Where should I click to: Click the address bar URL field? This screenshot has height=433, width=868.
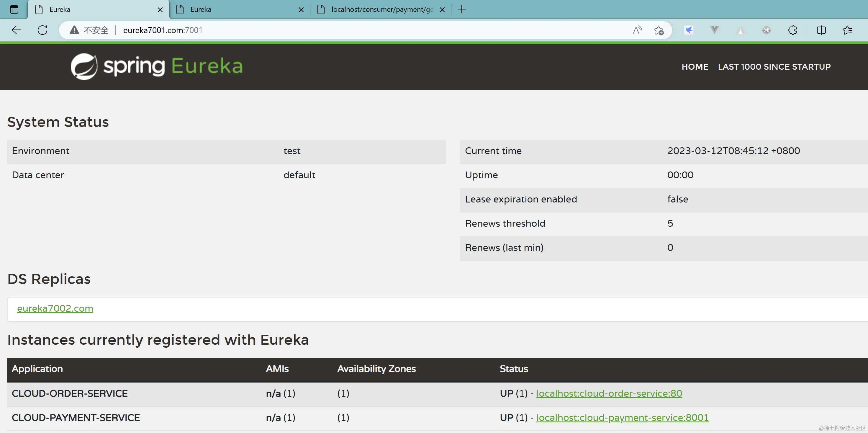pos(303,30)
